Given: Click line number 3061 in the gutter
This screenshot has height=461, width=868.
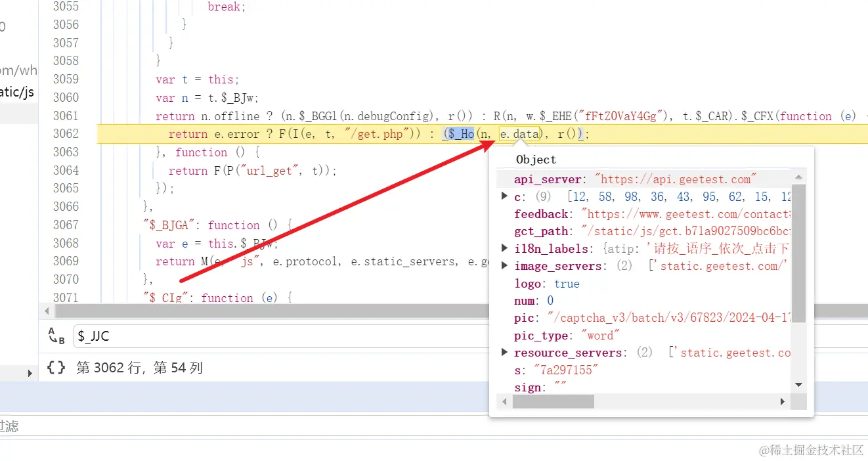Looking at the screenshot, I should [66, 116].
